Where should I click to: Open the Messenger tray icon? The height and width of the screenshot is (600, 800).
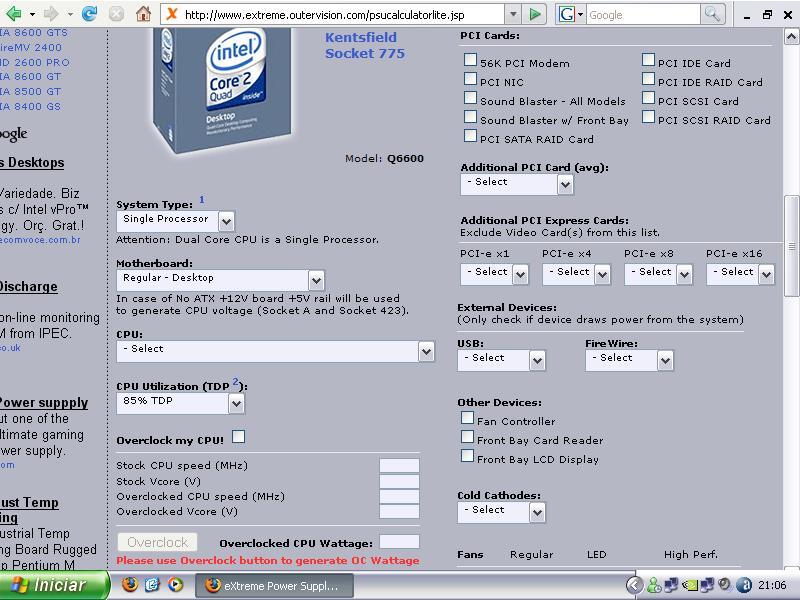[654, 585]
